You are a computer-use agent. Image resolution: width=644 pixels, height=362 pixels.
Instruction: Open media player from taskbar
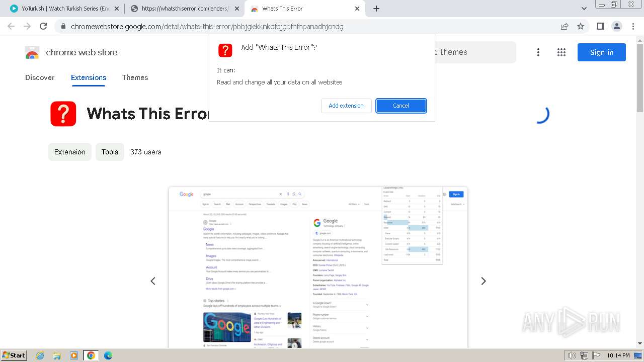(74, 355)
